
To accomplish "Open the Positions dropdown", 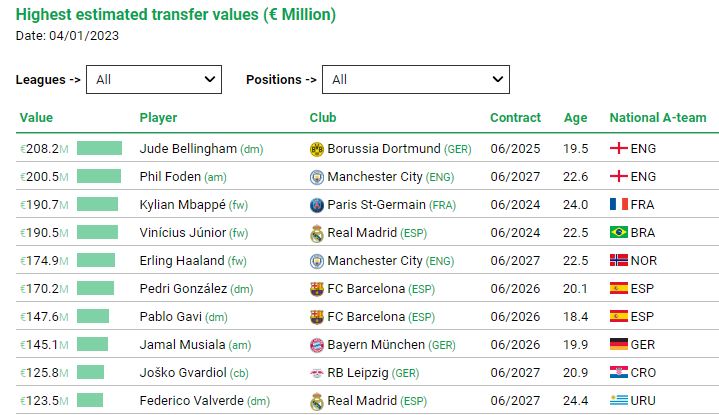I will 419,79.
